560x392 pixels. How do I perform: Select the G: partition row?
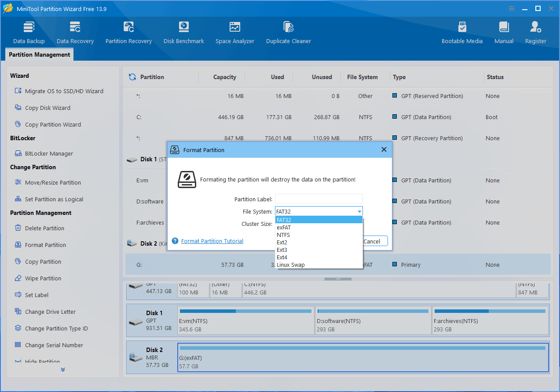coord(338,265)
